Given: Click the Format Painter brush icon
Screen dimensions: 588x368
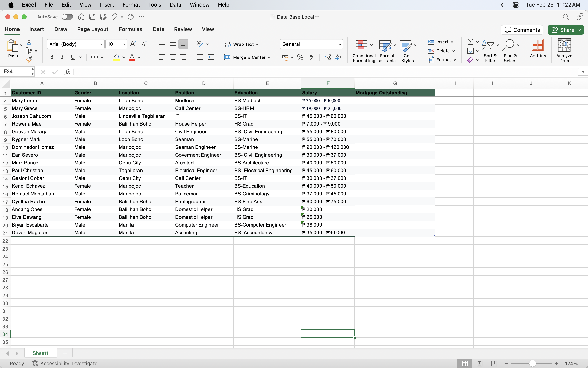Looking at the screenshot, I should point(29,59).
